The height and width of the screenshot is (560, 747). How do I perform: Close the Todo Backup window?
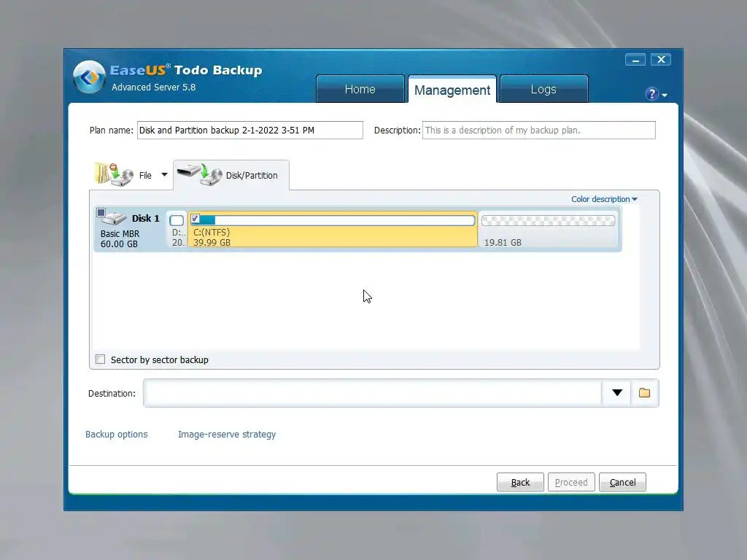[x=661, y=60]
